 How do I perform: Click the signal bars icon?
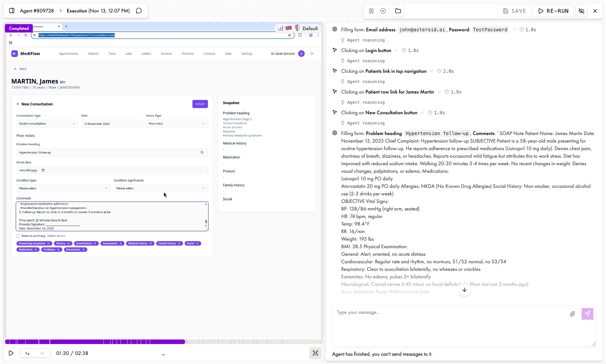tap(280, 28)
